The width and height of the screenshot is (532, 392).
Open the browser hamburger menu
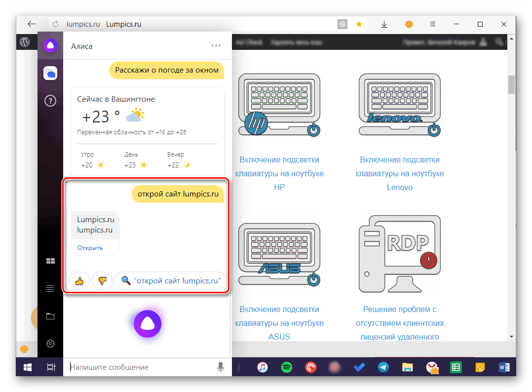click(x=432, y=24)
